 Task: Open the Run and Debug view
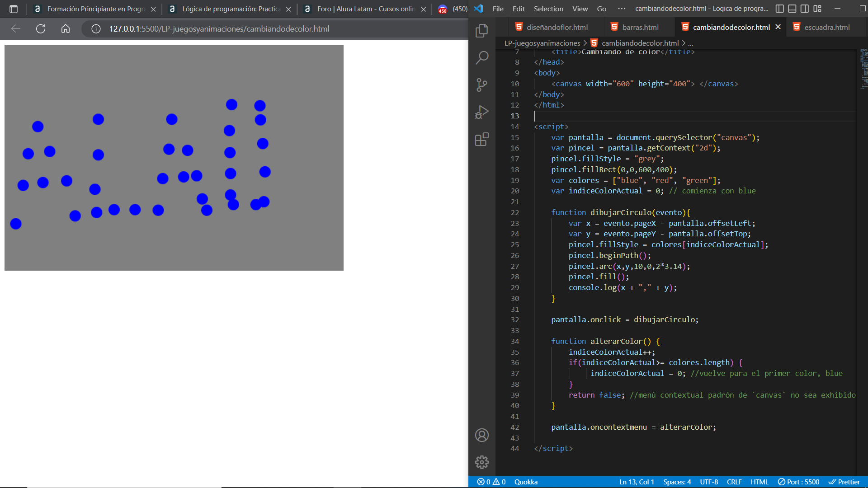(x=482, y=112)
